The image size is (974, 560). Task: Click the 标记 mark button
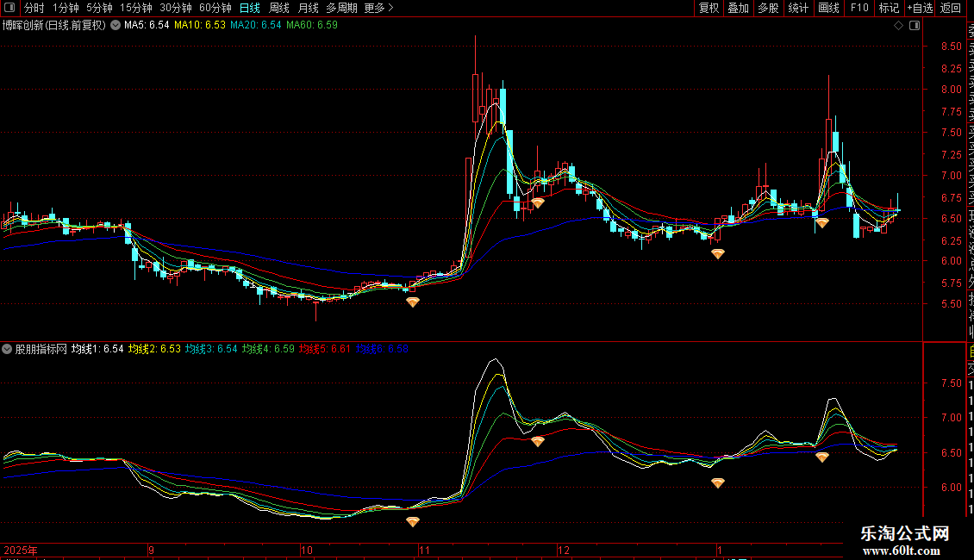pyautogui.click(x=889, y=8)
